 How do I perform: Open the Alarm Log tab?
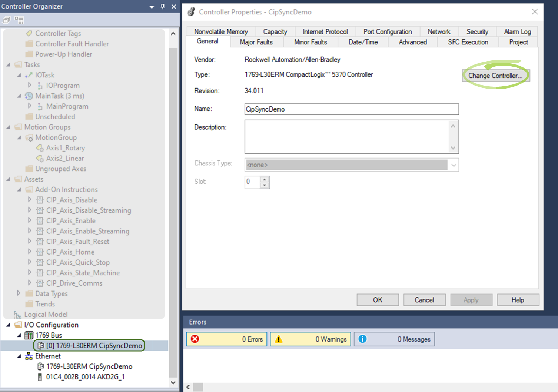[517, 31]
